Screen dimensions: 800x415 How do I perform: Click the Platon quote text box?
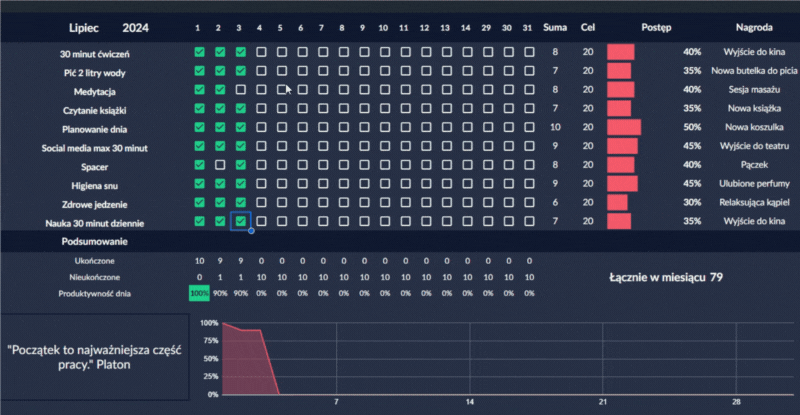[95, 357]
